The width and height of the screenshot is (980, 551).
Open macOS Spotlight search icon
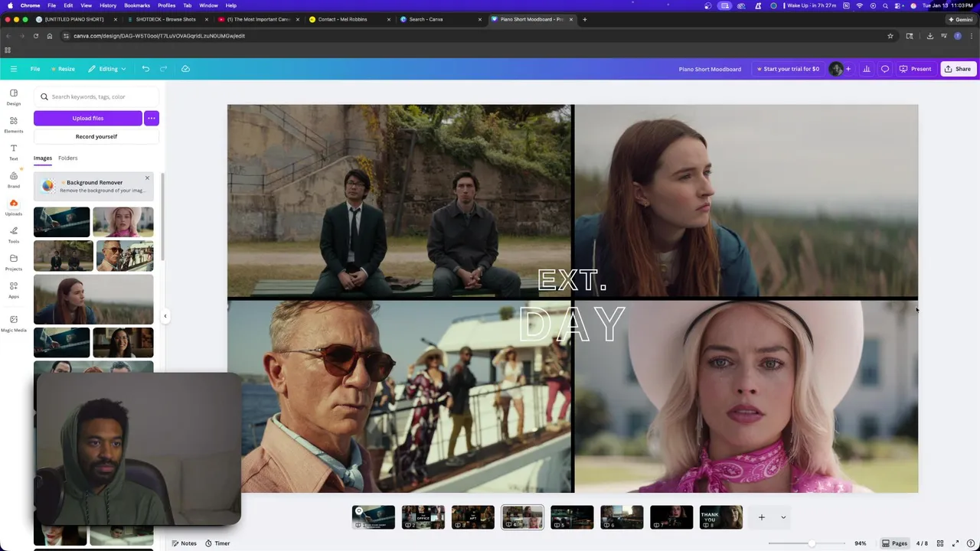[x=885, y=5]
